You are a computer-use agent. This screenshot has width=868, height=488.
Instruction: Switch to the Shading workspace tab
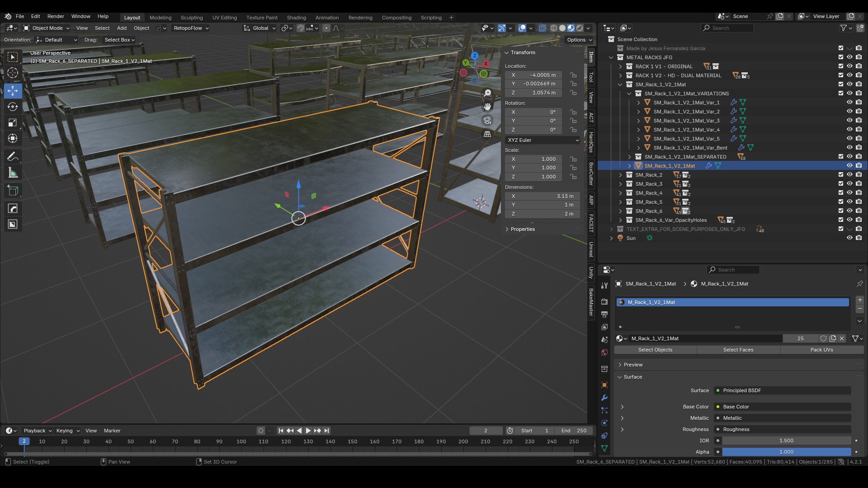point(296,18)
